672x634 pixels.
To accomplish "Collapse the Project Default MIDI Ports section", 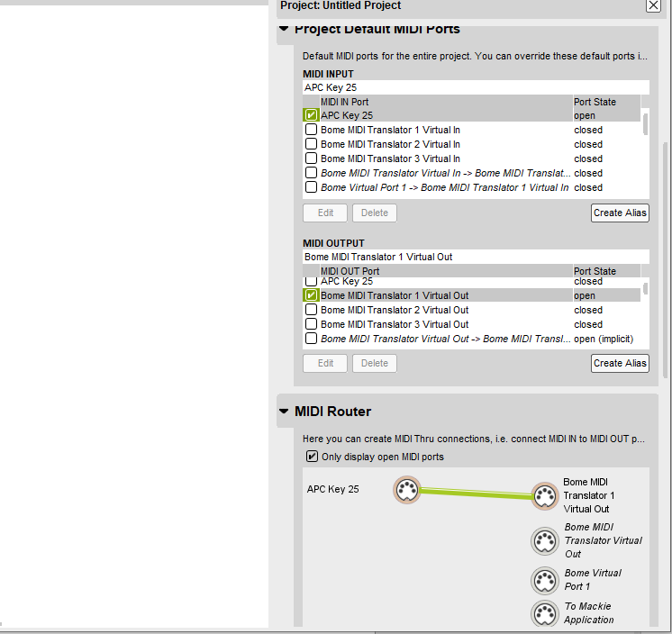I will [x=284, y=29].
